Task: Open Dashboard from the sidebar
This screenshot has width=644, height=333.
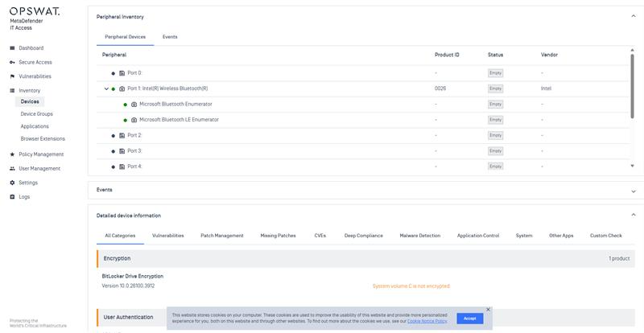Action: coord(31,48)
